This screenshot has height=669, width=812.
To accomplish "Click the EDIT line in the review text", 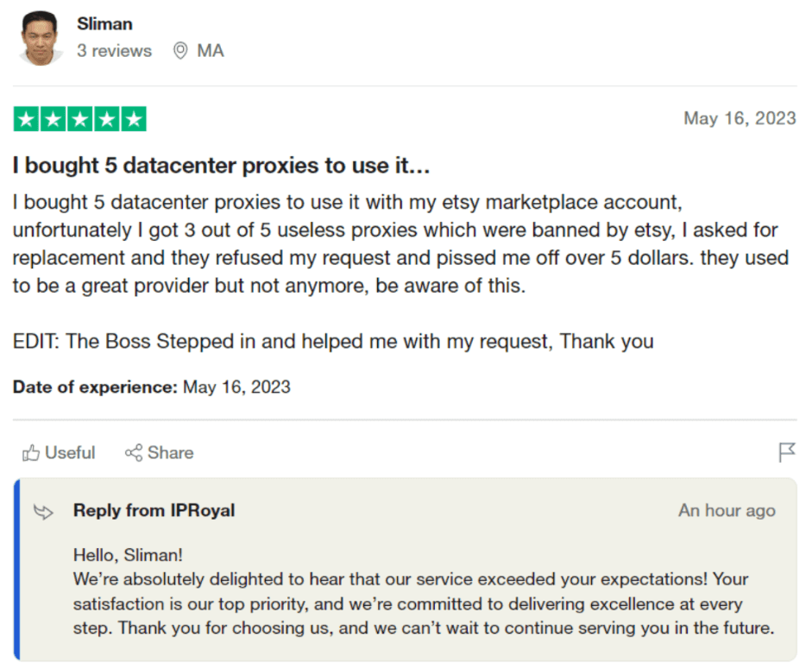I will (x=333, y=342).
